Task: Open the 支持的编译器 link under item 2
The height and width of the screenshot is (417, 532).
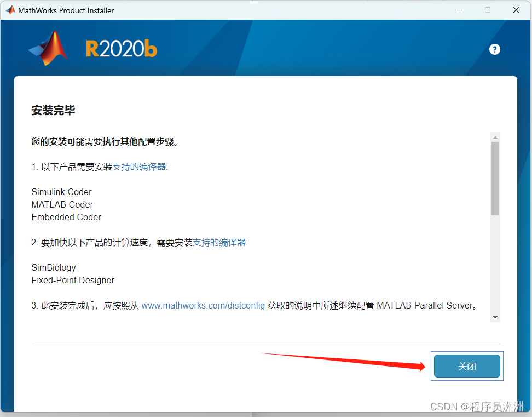Action: (x=219, y=242)
